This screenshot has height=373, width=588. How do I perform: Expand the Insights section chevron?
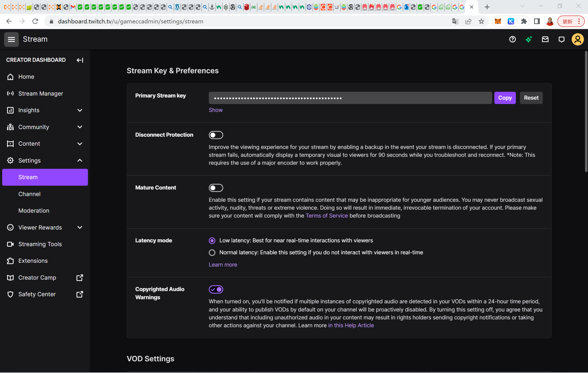tap(80, 110)
